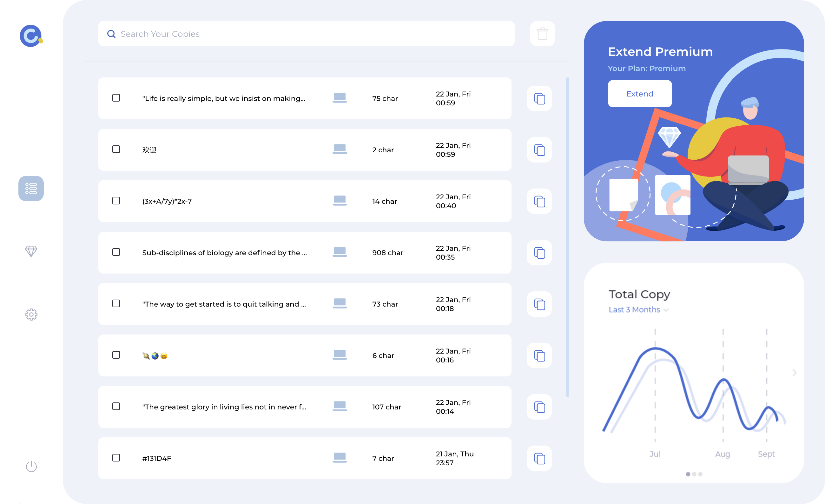Click the Extend button
Screen dimensions: 825x504
[639, 94]
